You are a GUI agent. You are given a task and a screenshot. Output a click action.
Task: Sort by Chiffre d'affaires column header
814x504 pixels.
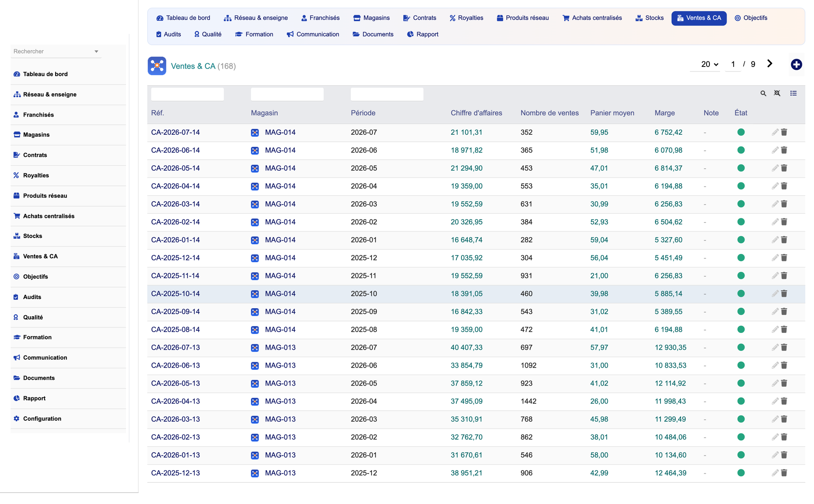coord(476,113)
